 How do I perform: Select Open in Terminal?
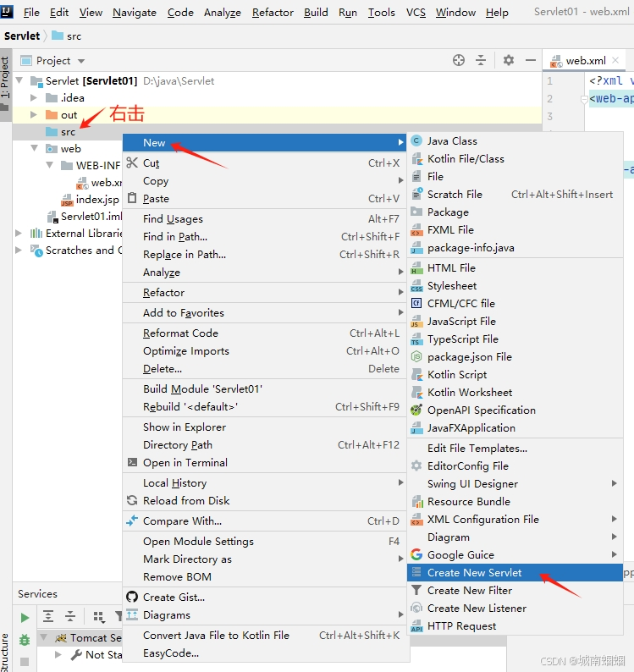coord(264,462)
